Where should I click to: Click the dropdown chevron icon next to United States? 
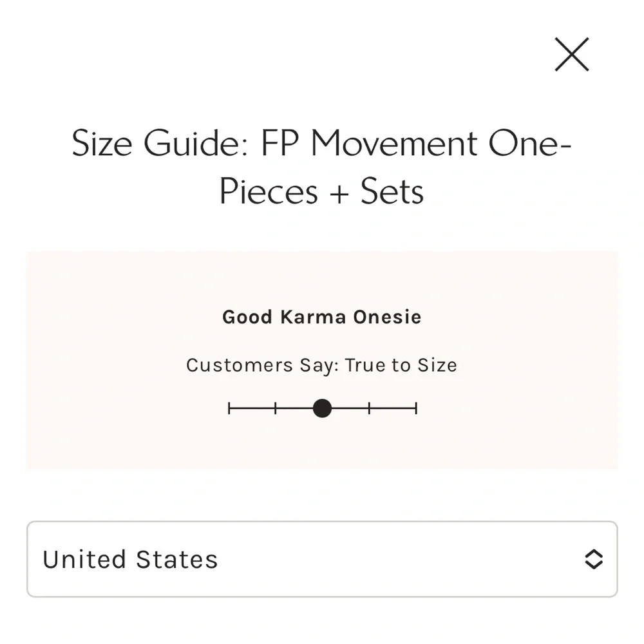[x=594, y=559]
